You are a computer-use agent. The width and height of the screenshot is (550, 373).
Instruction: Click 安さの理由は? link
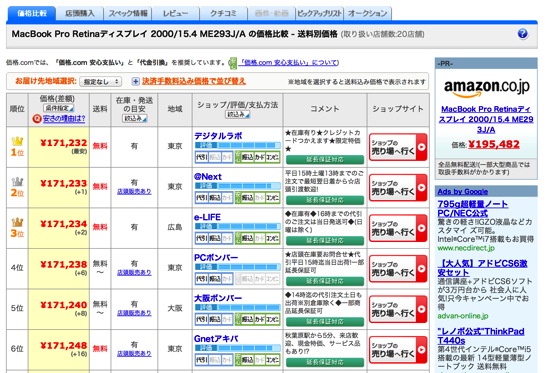click(x=64, y=119)
